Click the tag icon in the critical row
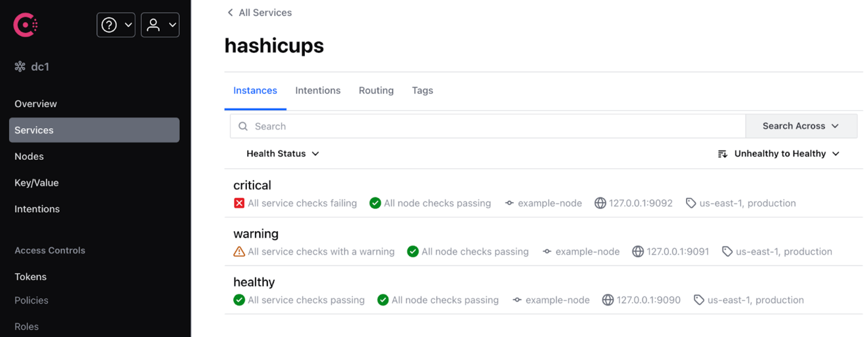The height and width of the screenshot is (337, 868). click(x=691, y=203)
